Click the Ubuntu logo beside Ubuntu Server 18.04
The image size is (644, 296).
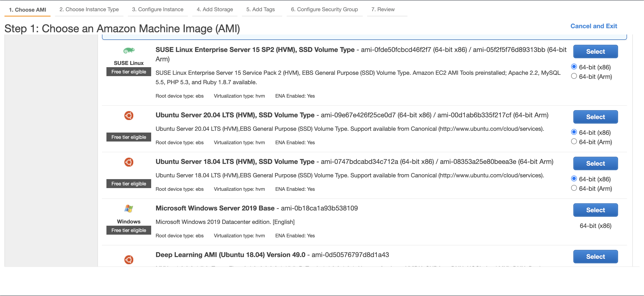click(129, 162)
